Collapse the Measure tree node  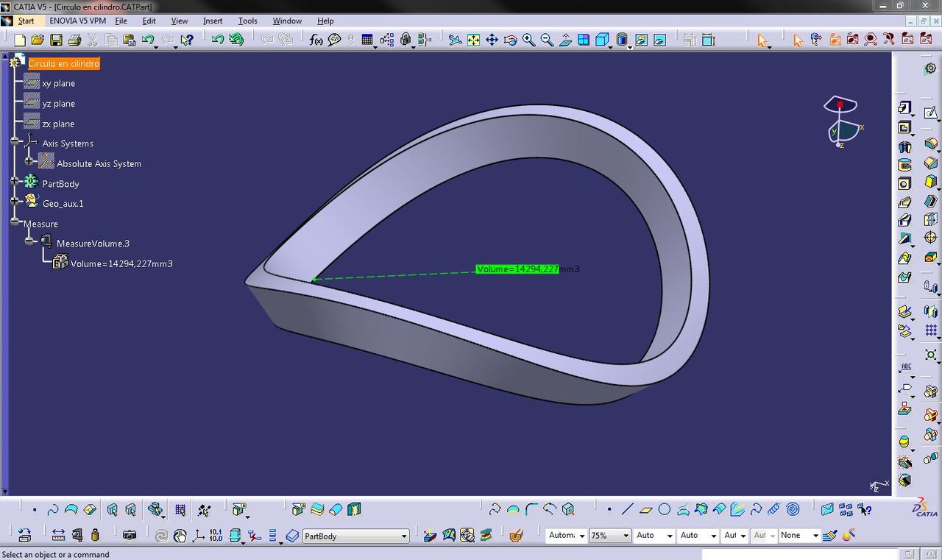[x=15, y=221]
